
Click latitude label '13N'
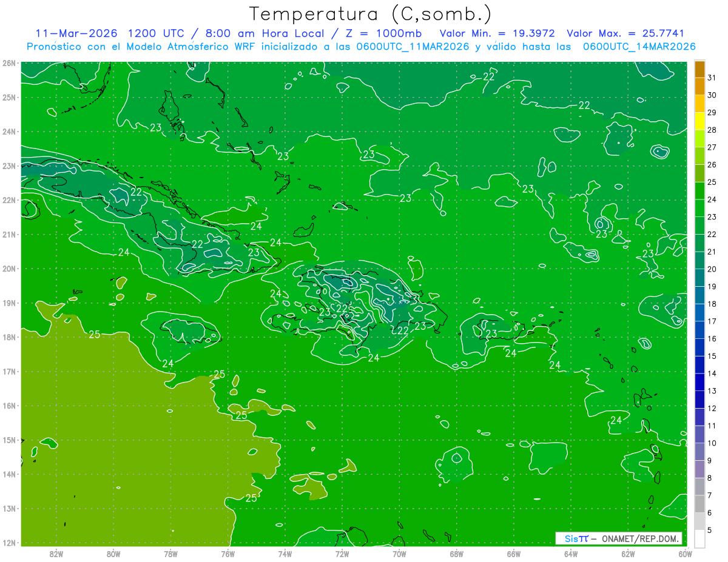pyautogui.click(x=9, y=508)
